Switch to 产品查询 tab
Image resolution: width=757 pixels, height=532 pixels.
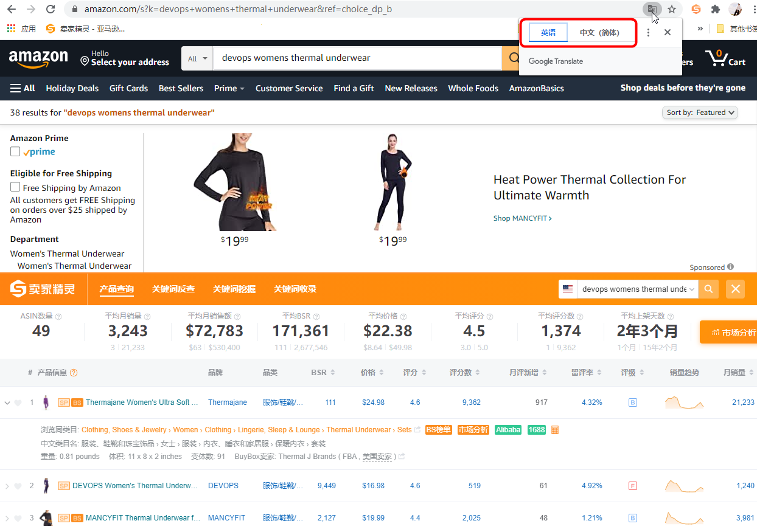click(x=117, y=289)
